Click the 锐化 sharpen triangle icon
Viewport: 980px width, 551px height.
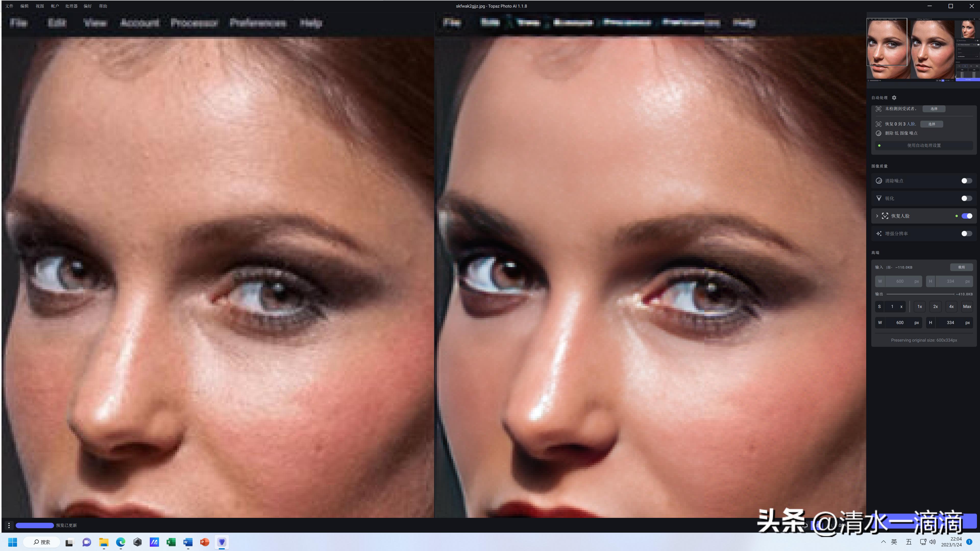tap(879, 198)
